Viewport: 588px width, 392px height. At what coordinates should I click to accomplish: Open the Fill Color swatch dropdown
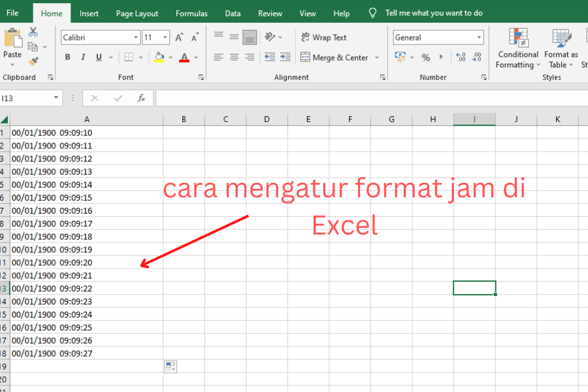(x=171, y=57)
